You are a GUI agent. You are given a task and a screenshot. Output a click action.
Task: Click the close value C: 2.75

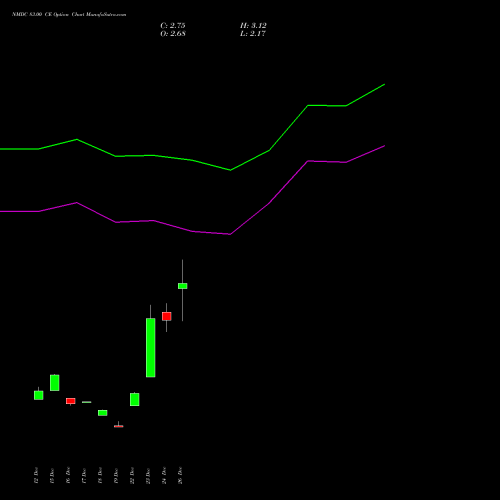(173, 26)
